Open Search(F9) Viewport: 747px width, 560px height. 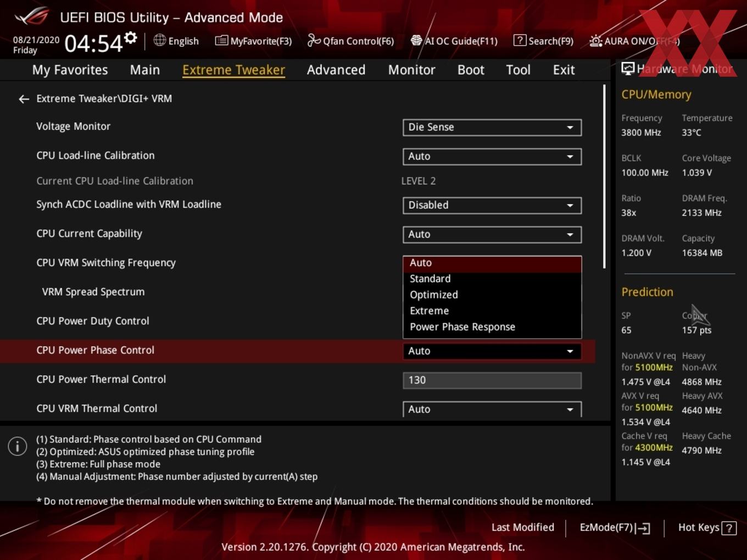[x=543, y=41]
